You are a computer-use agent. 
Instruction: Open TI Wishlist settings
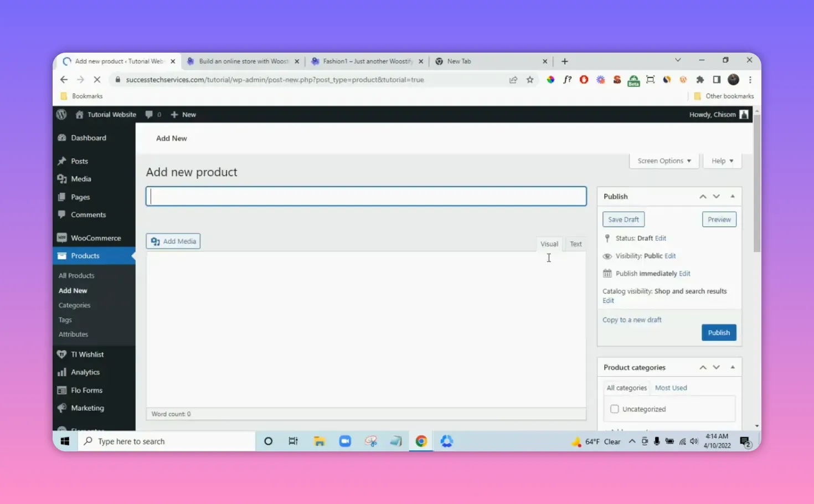(x=87, y=354)
